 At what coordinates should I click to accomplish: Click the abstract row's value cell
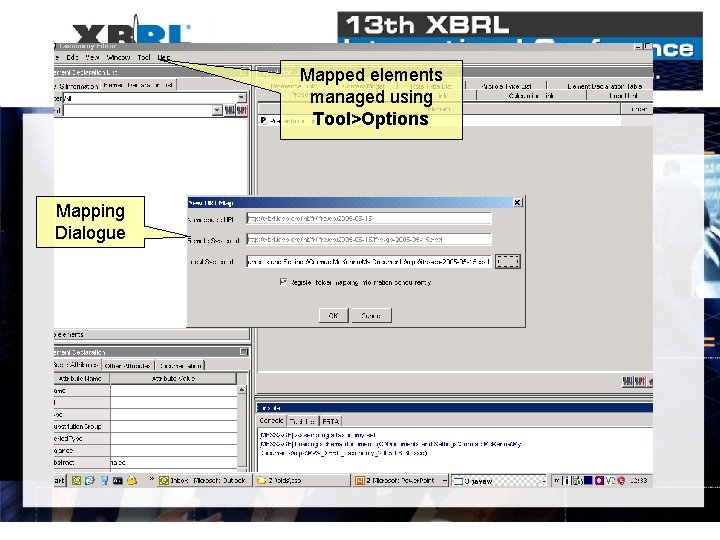click(x=173, y=462)
